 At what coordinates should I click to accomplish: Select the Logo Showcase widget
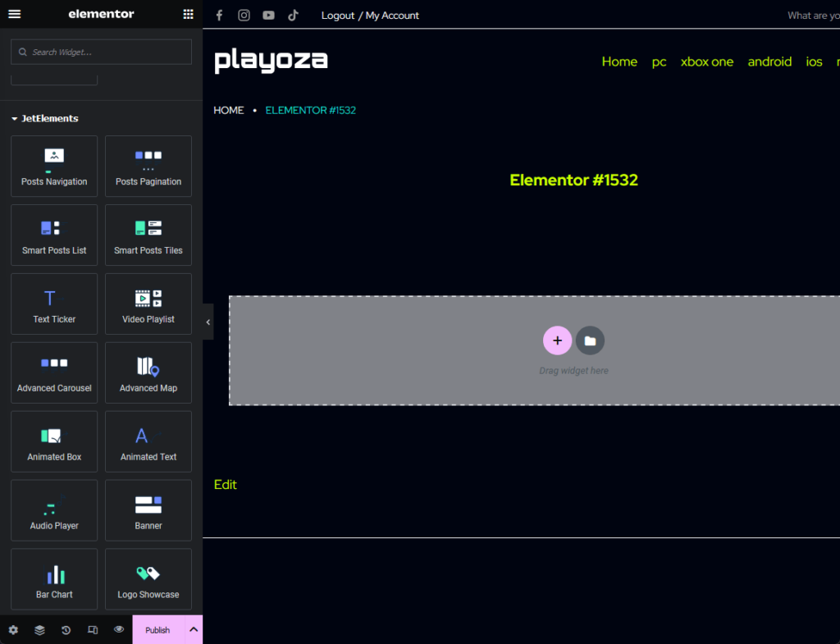(148, 579)
